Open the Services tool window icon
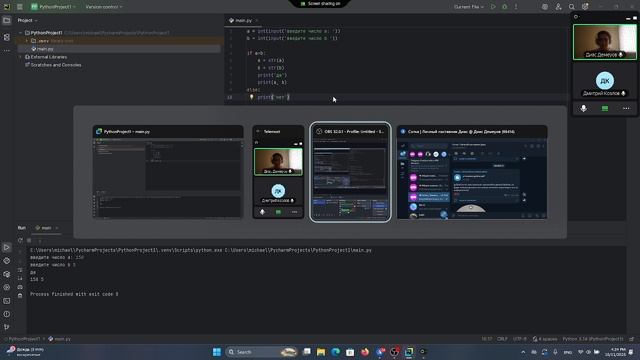 7,287
